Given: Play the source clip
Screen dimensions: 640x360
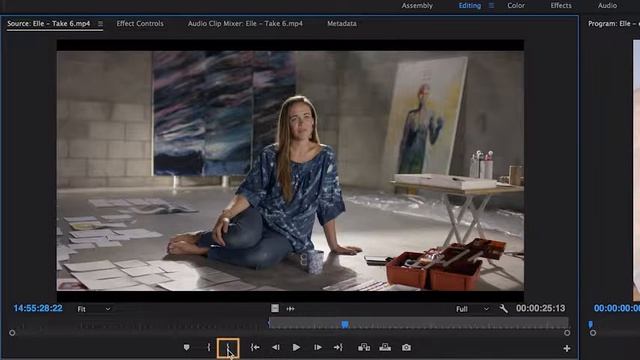Looking at the screenshot, I should pyautogui.click(x=296, y=347).
